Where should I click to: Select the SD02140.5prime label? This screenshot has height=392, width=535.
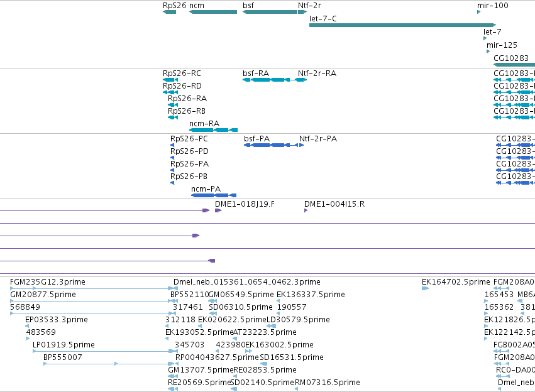point(262,383)
